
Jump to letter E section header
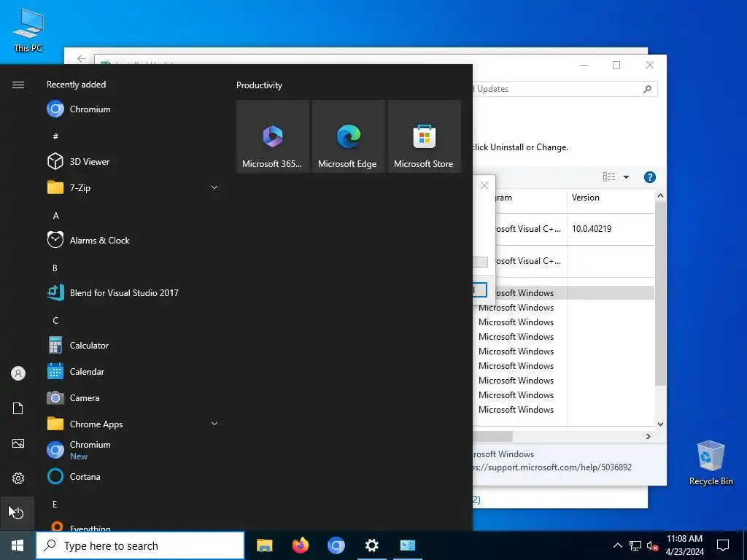tap(55, 505)
